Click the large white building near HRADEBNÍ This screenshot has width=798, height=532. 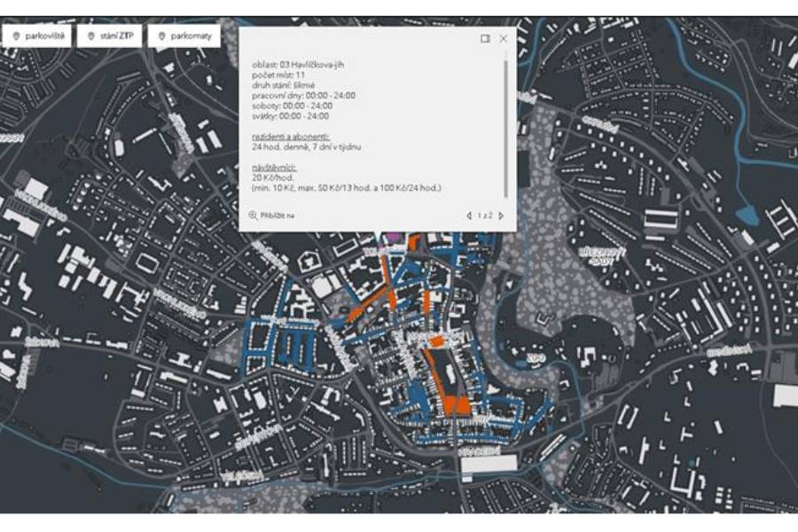489,464
